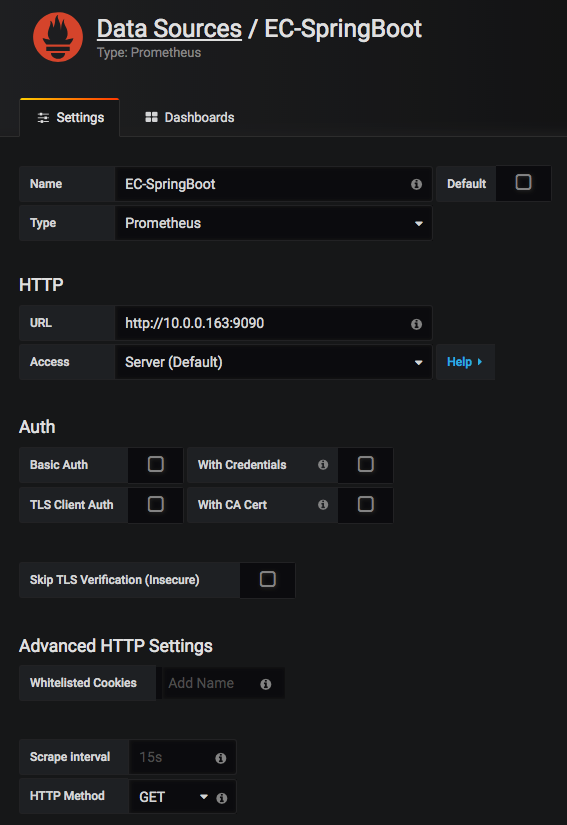Open the Data Sources breadcrumb link
This screenshot has width=567, height=825.
(x=169, y=29)
